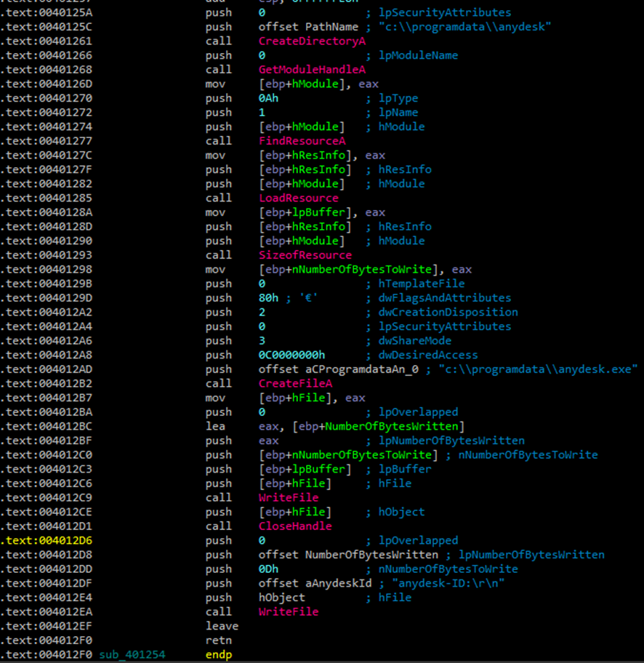Click the endp keyword
Viewport: 644px width, 663px height.
(x=219, y=654)
